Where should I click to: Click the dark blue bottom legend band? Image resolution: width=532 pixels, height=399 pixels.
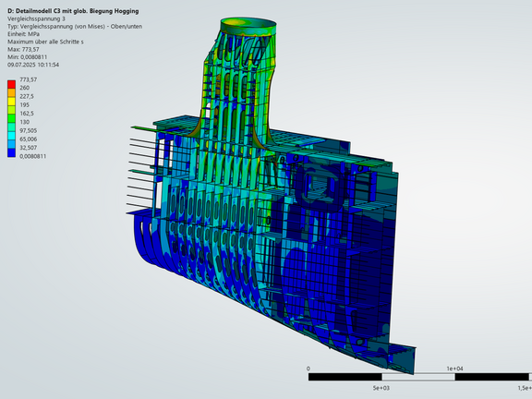pos(11,153)
